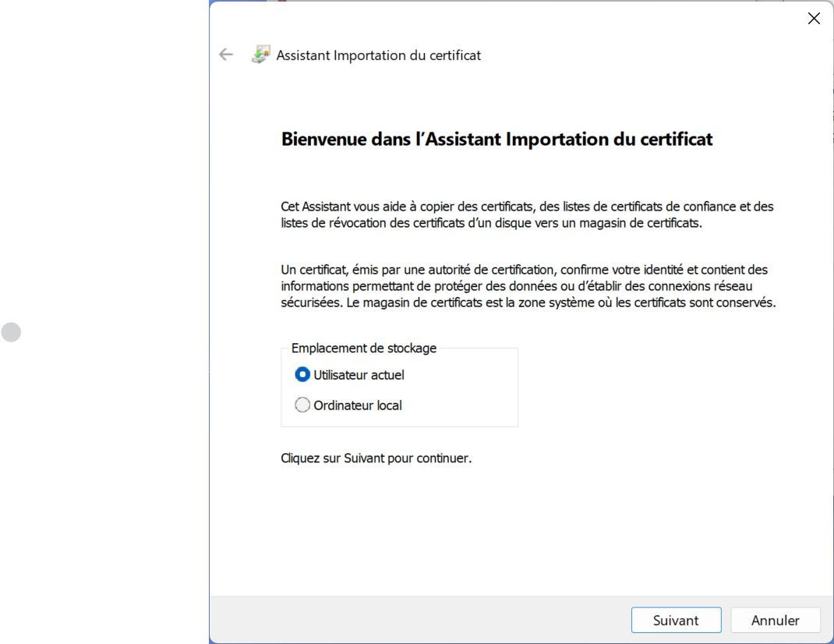Click the certificate import wizard icon
The width and height of the screenshot is (834, 644).
[x=260, y=55]
